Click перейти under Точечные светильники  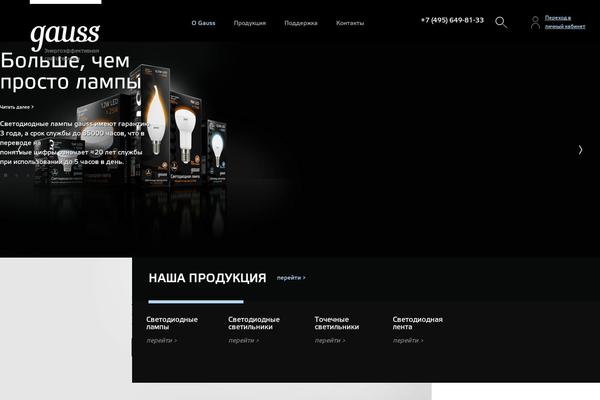(x=330, y=340)
